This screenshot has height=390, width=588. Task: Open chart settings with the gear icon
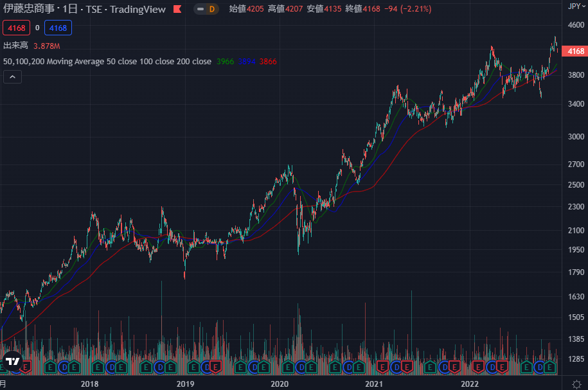tap(576, 384)
